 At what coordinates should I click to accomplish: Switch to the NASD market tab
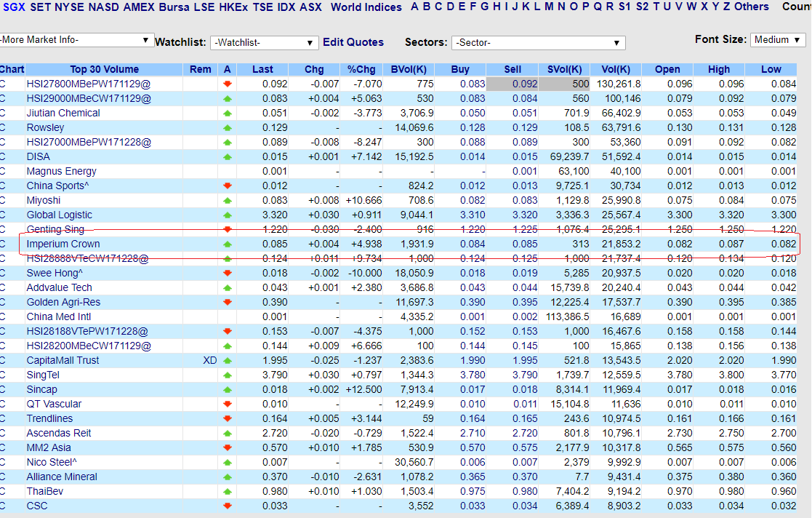pyautogui.click(x=104, y=7)
